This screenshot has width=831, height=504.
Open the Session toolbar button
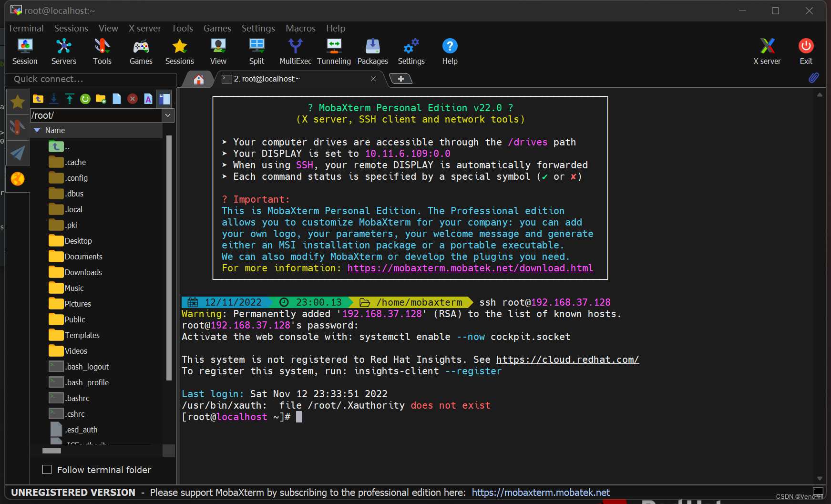pyautogui.click(x=25, y=51)
